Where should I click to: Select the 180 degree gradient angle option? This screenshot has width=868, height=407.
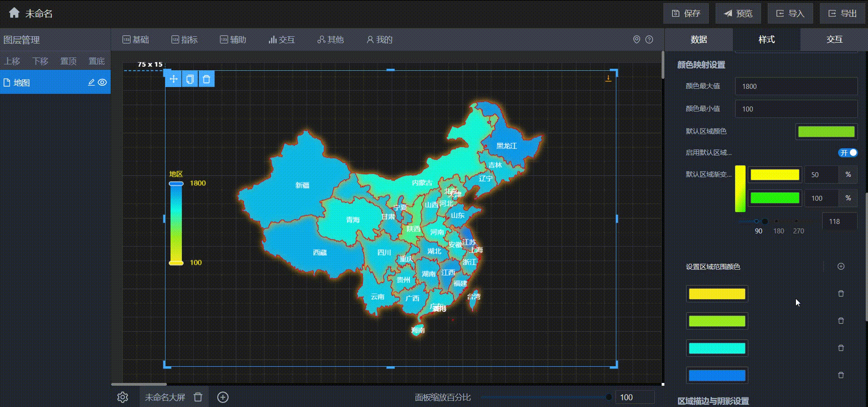click(777, 222)
